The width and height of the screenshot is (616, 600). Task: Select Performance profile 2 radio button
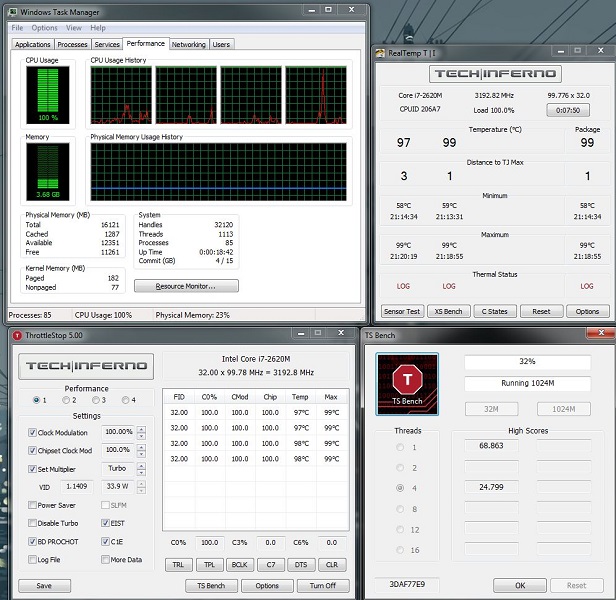tap(66, 400)
